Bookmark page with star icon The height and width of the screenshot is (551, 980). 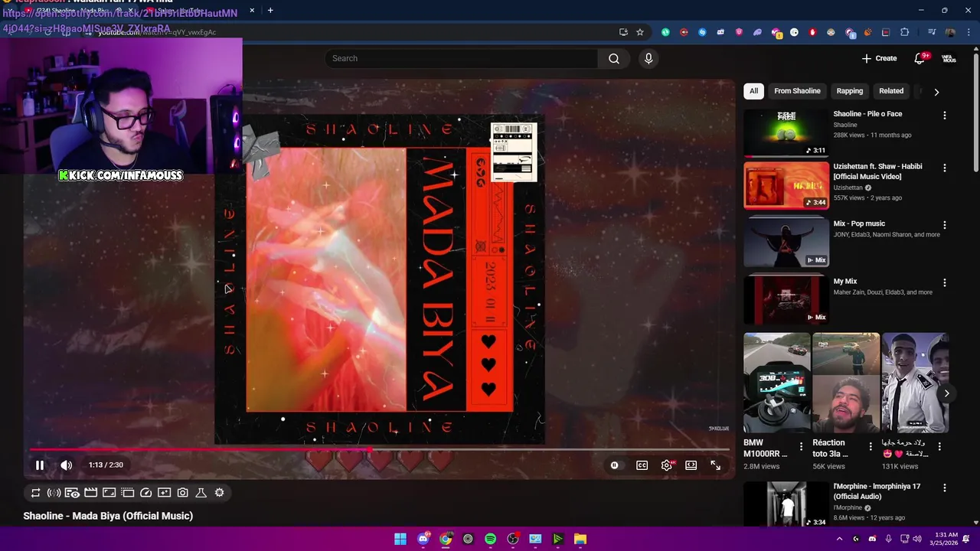point(640,32)
